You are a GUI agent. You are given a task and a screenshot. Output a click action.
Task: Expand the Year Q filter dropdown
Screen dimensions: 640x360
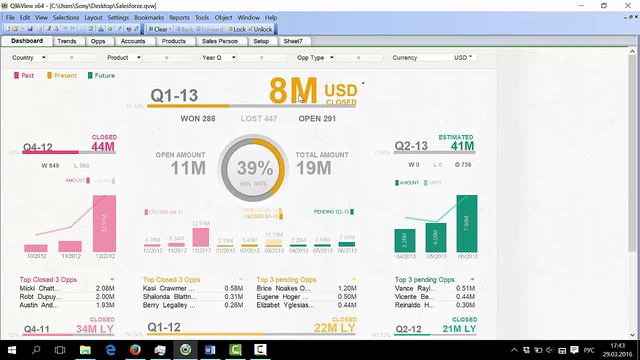234,58
